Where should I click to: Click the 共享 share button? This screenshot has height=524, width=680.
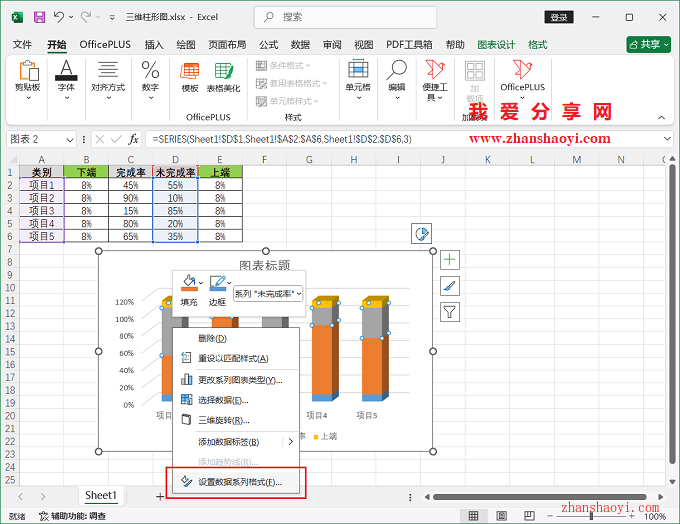648,45
